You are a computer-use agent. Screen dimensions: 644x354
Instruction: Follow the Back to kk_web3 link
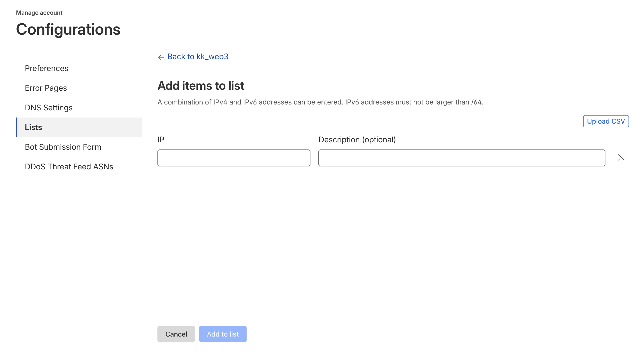pos(197,57)
